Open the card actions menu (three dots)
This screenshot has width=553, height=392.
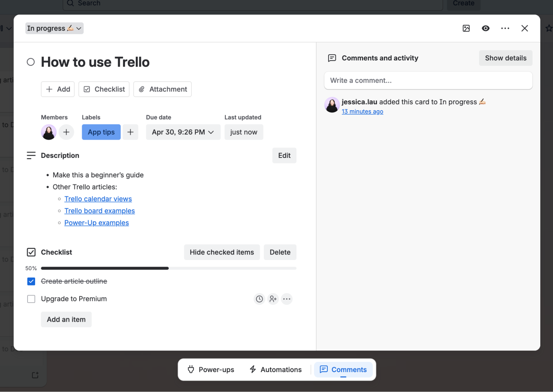coord(505,28)
